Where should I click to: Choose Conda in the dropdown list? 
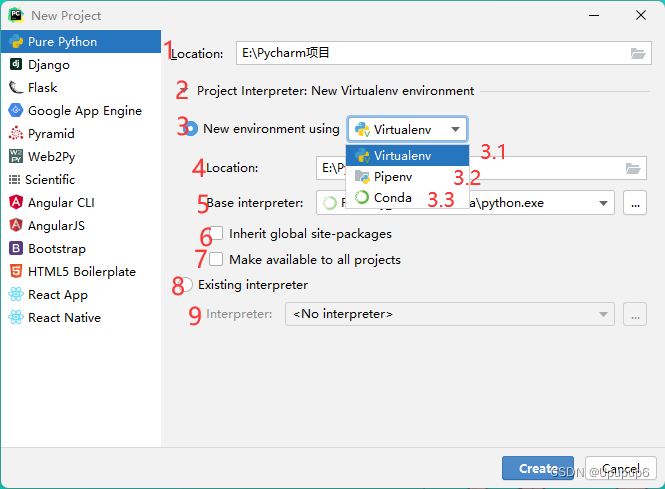coord(408,197)
